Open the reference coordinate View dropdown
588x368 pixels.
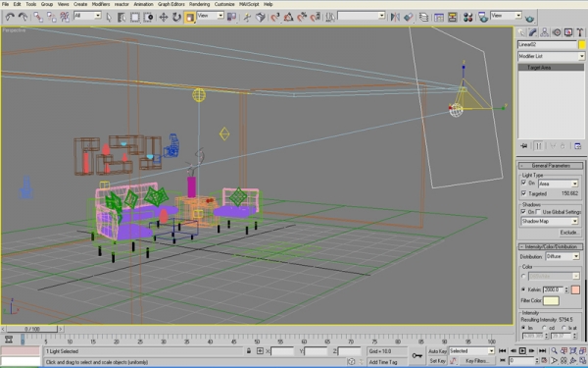click(x=210, y=16)
